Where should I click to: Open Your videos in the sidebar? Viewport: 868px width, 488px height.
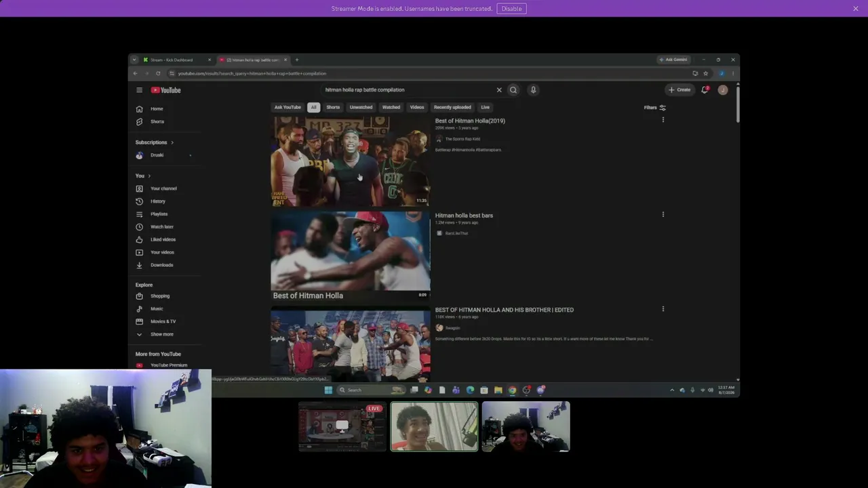point(155,252)
